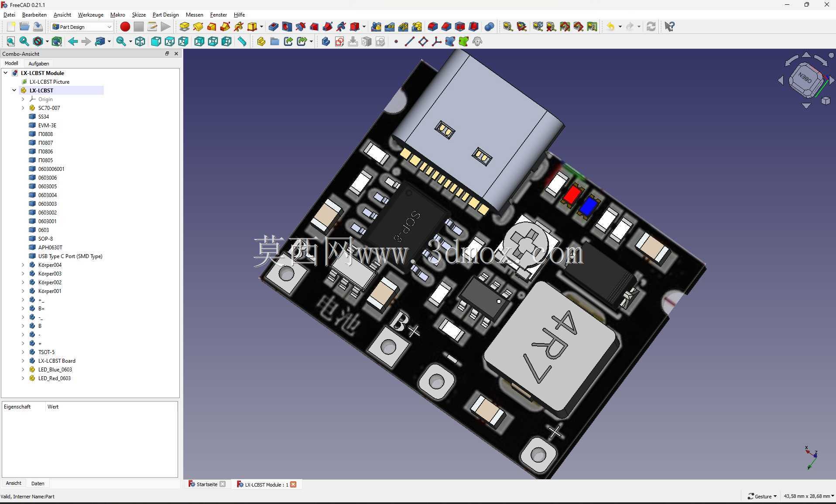Switch to the Startseite document tab
Viewport: 836px width, 504px height.
tap(207, 484)
